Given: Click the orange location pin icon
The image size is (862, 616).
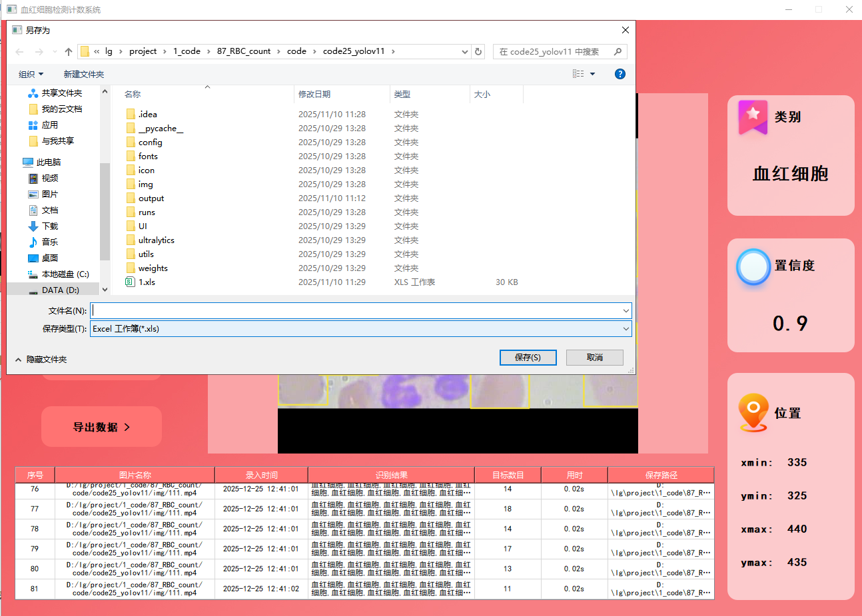Looking at the screenshot, I should [753, 412].
